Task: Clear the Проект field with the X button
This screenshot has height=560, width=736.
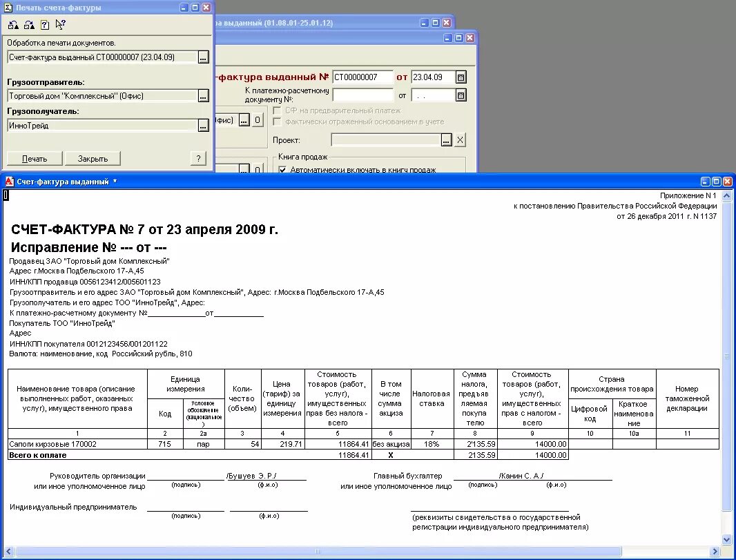Action: coord(460,140)
